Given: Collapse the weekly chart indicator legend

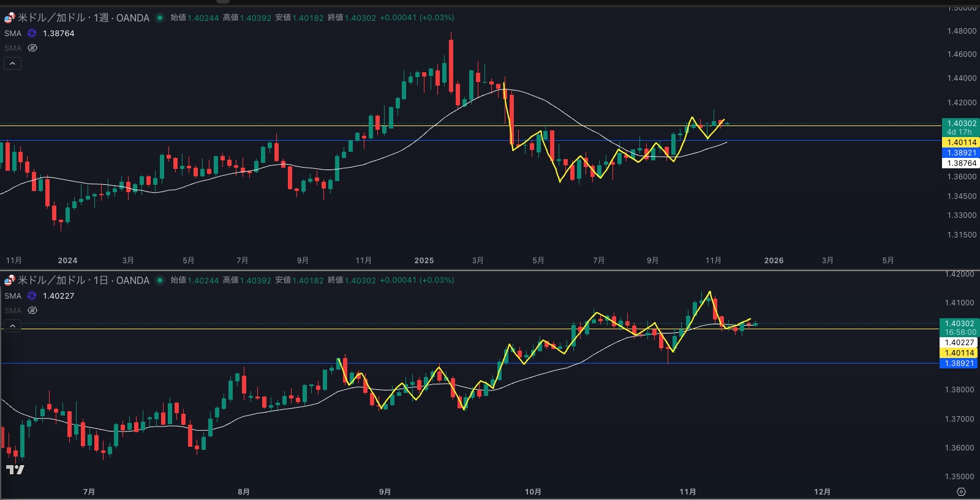Looking at the screenshot, I should tap(12, 63).
